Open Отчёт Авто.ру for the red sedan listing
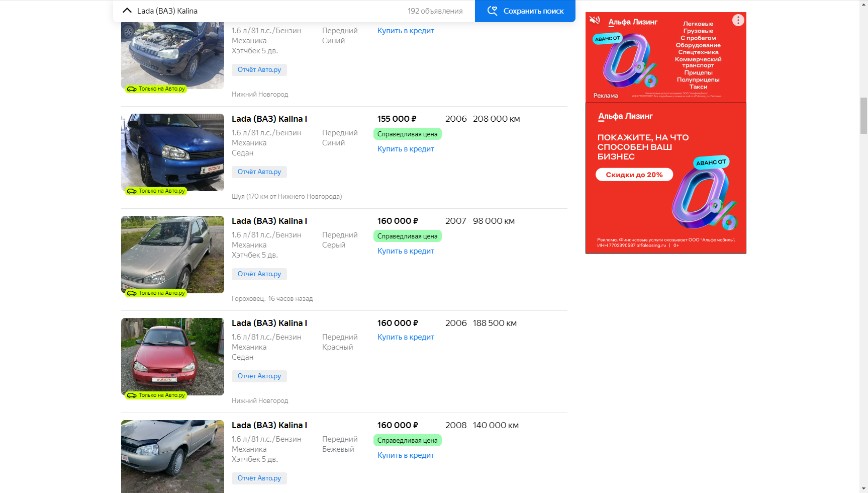This screenshot has width=868, height=493. point(259,376)
